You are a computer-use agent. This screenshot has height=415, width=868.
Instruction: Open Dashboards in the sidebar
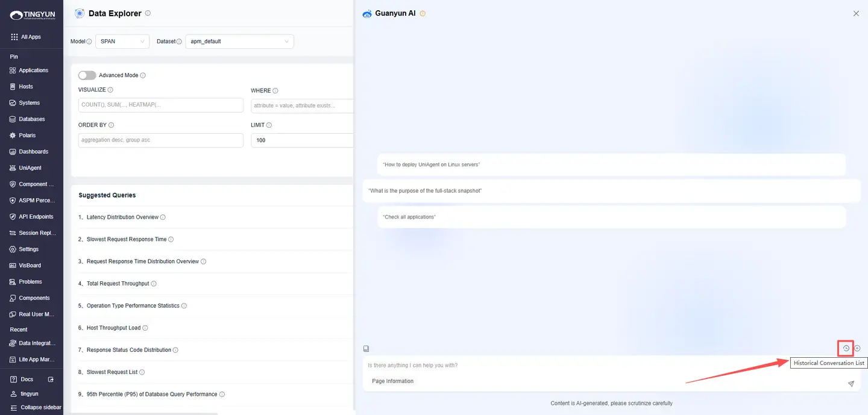(x=33, y=152)
